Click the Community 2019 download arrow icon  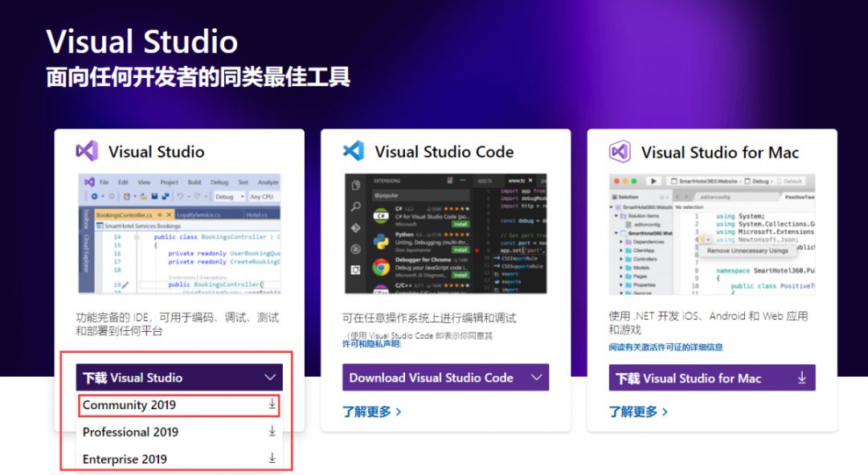coord(272,405)
